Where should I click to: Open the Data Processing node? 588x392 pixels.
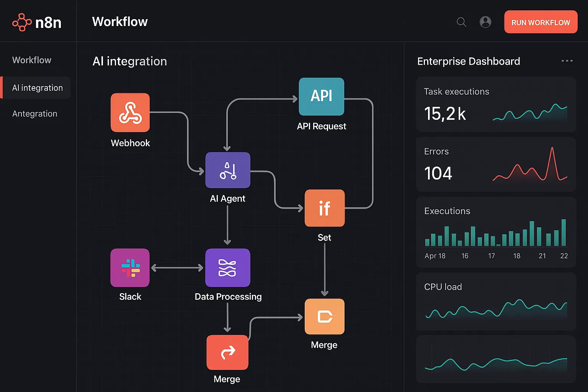(x=228, y=268)
